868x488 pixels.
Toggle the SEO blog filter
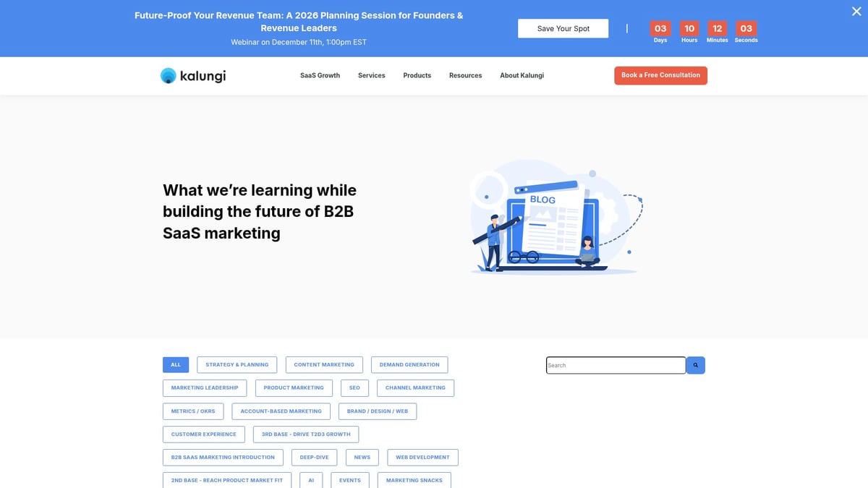coord(354,388)
